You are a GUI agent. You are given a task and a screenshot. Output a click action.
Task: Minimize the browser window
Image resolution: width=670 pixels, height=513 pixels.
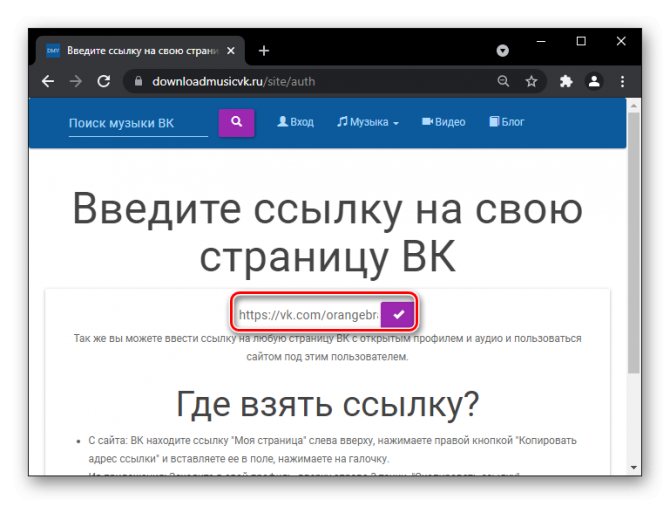tap(541, 41)
